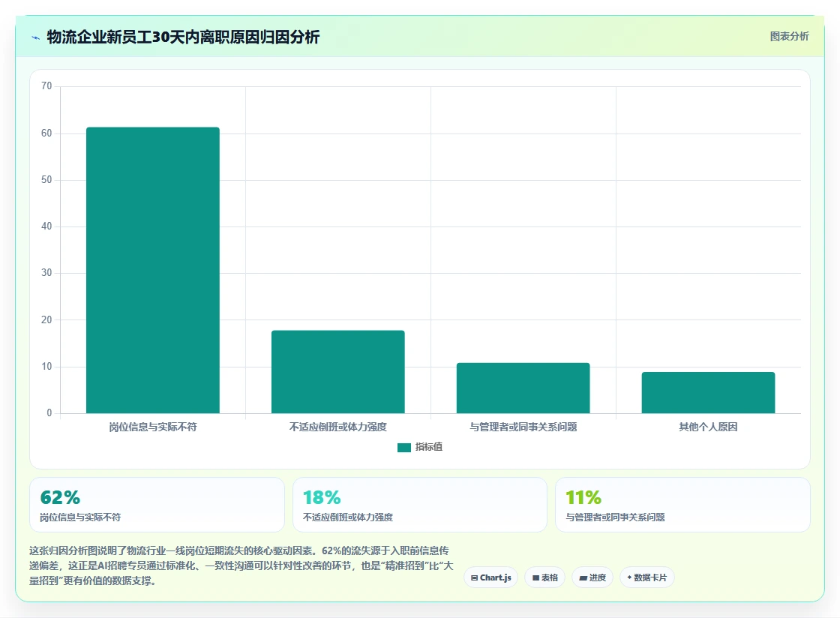Click the teal 指标值 legend color box
840x618 pixels.
pyautogui.click(x=404, y=448)
